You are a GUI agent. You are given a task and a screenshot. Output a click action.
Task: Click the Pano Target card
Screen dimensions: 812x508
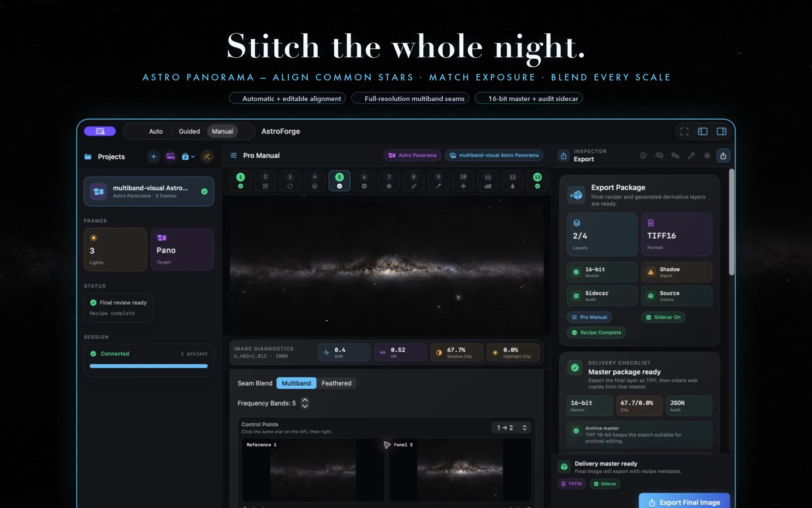(x=182, y=249)
